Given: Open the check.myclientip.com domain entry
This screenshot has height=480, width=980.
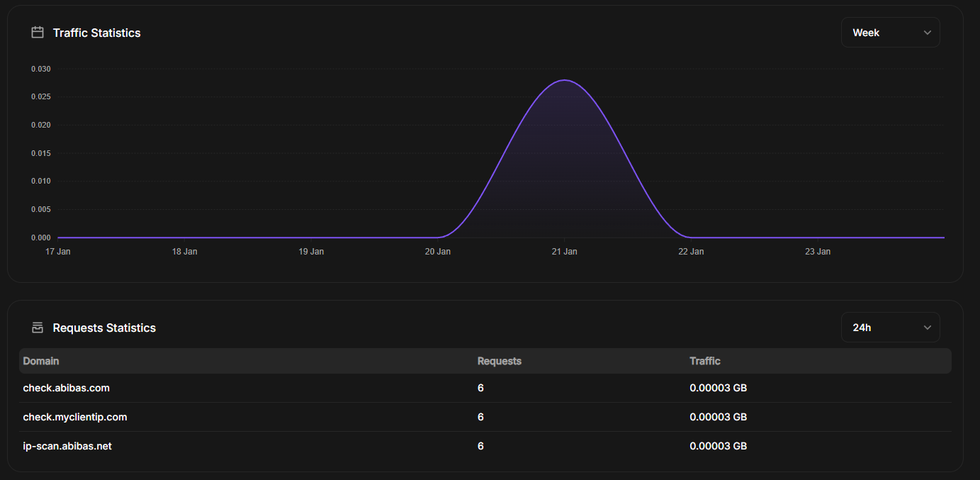Looking at the screenshot, I should [75, 417].
